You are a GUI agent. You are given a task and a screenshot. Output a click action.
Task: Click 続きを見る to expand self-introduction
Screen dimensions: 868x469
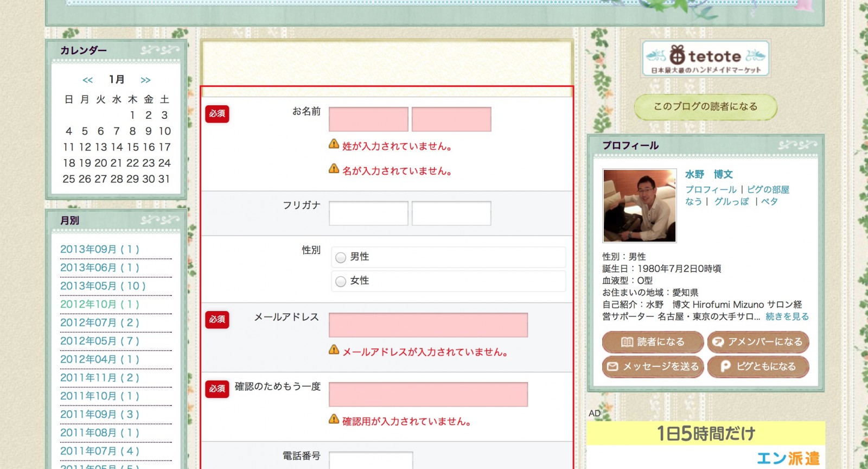point(787,316)
